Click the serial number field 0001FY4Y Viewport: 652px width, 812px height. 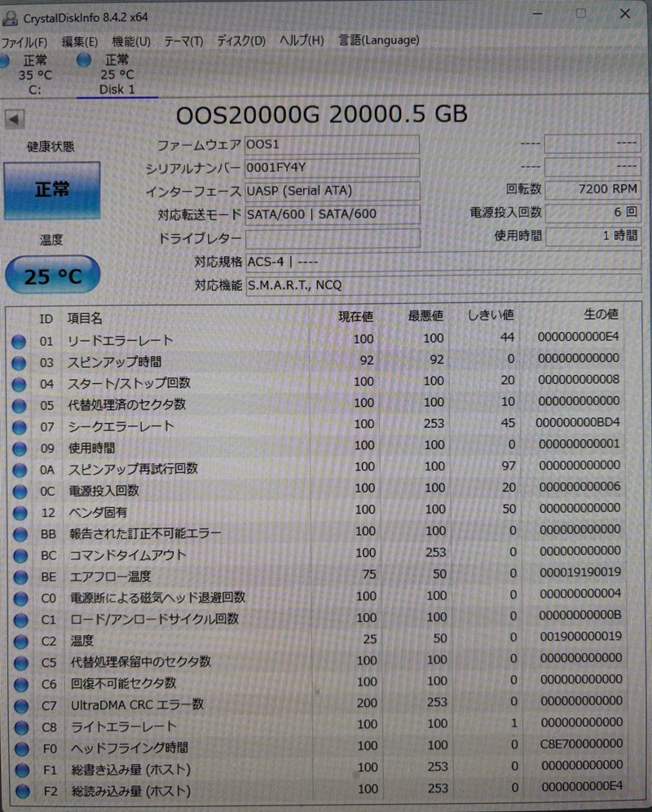332,168
